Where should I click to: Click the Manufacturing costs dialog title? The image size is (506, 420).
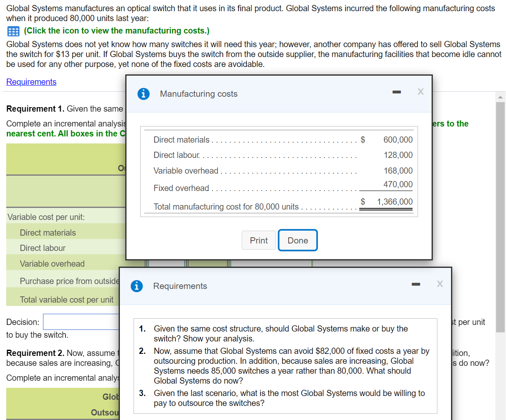[x=199, y=94]
